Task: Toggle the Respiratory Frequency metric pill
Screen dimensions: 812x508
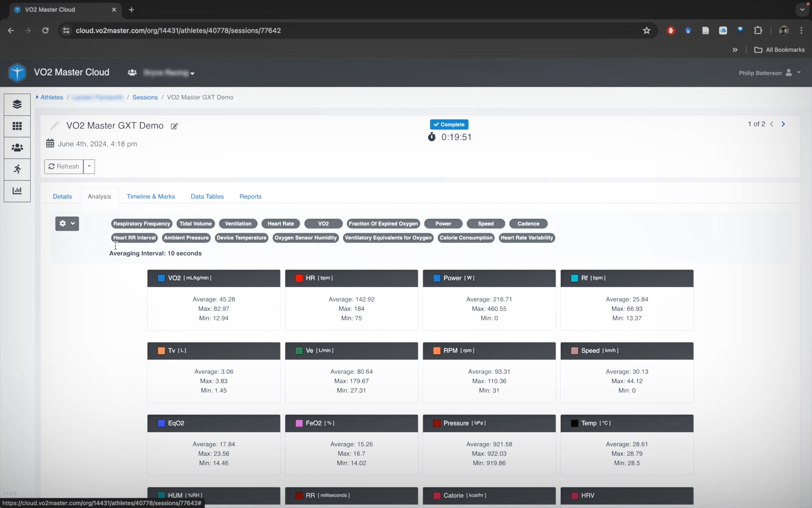Action: tap(141, 224)
